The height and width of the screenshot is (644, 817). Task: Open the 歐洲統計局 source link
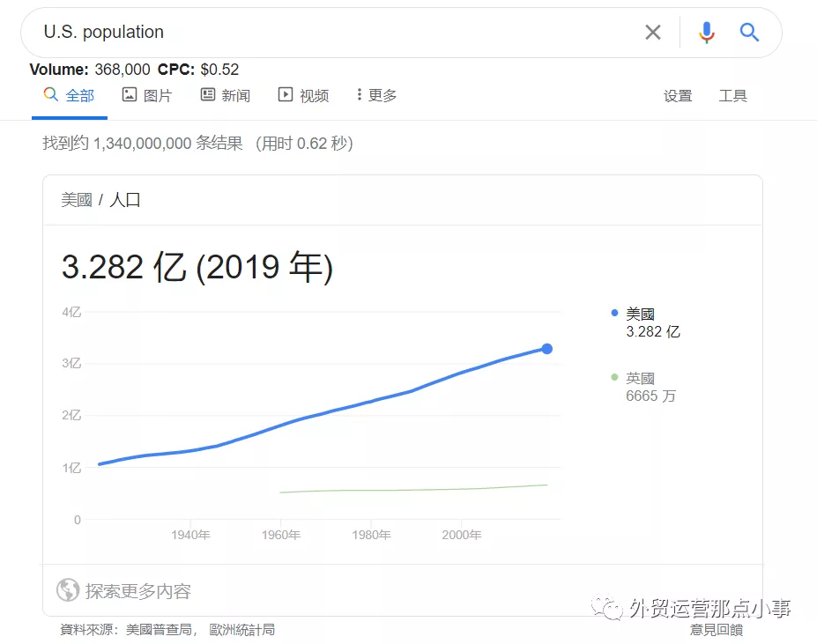tap(242, 629)
